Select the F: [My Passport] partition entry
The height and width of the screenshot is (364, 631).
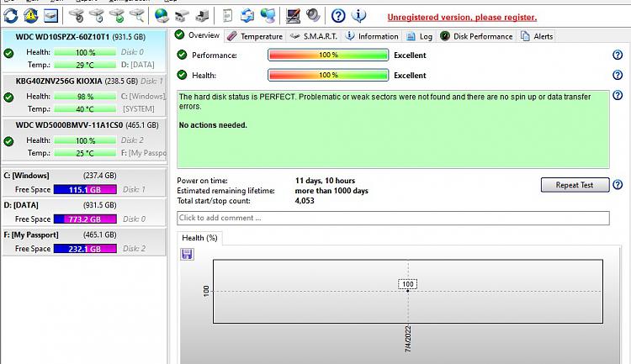(83, 242)
